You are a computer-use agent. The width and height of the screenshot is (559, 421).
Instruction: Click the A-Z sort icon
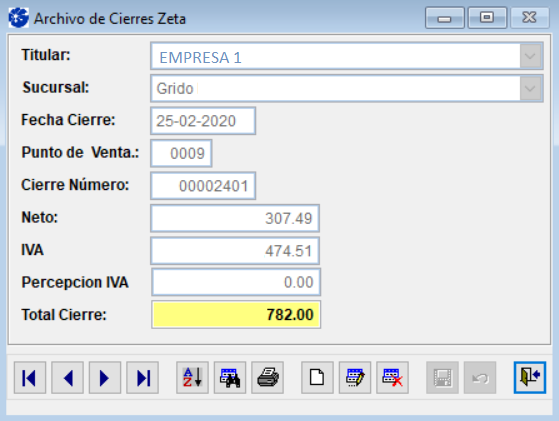(193, 378)
